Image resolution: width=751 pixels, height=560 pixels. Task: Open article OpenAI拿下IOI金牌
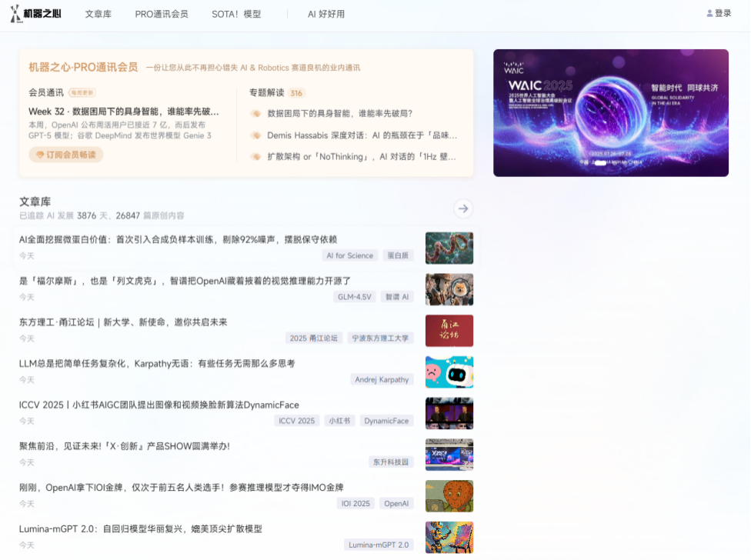coord(181,488)
